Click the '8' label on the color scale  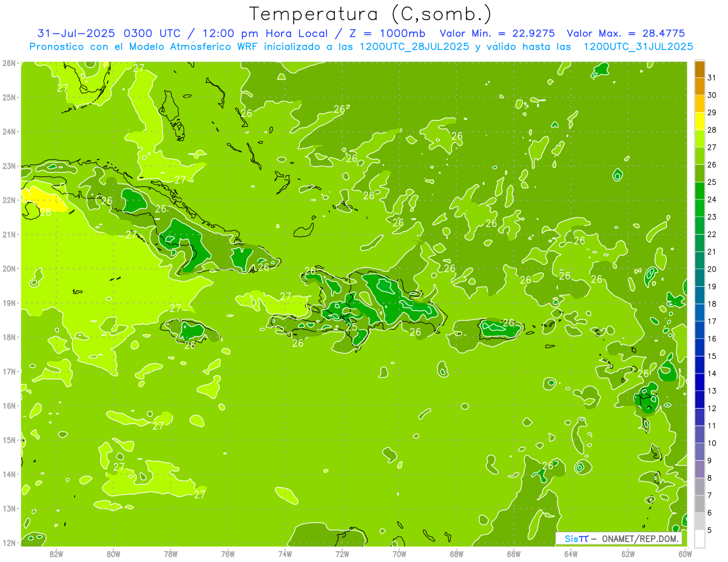(x=710, y=478)
